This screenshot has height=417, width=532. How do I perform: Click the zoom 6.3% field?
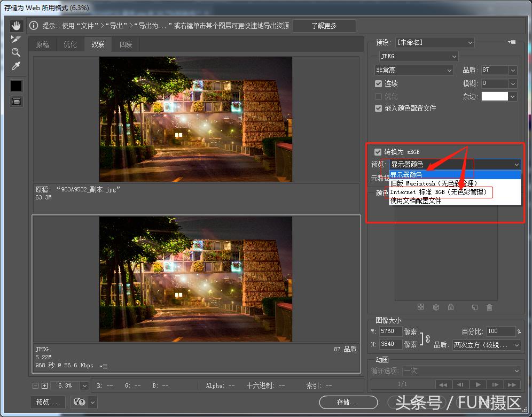[65, 385]
